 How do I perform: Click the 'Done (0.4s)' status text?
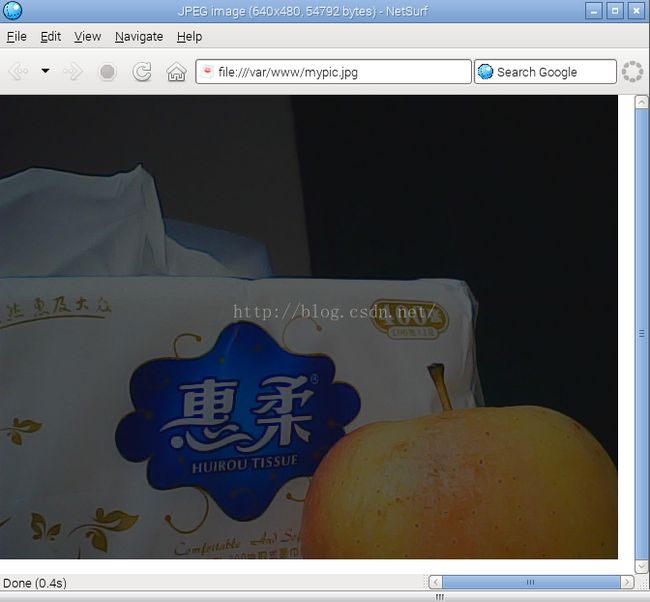pyautogui.click(x=35, y=583)
